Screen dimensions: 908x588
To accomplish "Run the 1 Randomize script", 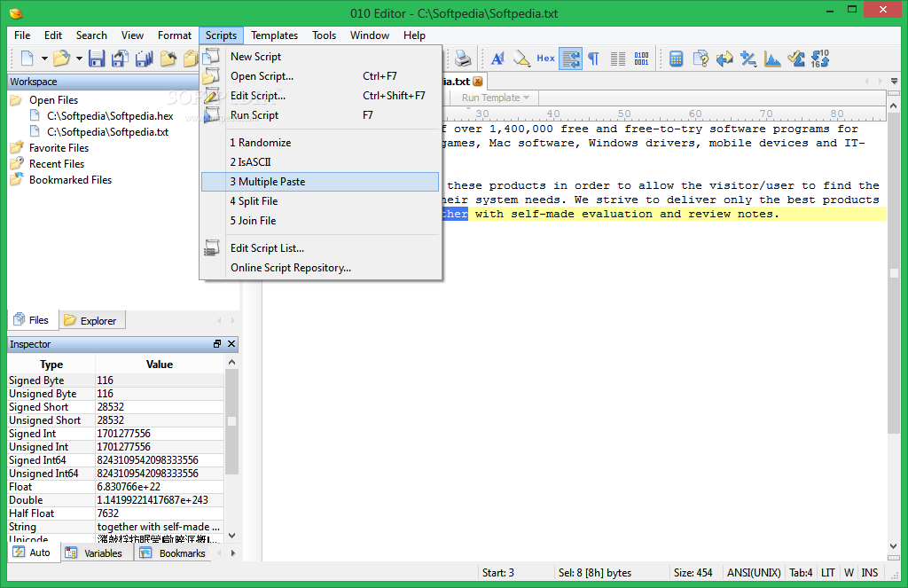I will click(x=320, y=143).
